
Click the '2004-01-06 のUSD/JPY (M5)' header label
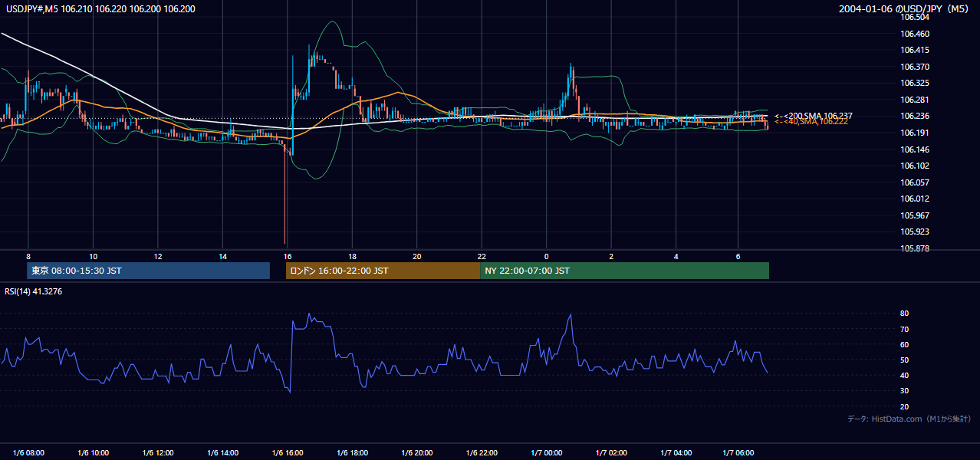point(906,9)
